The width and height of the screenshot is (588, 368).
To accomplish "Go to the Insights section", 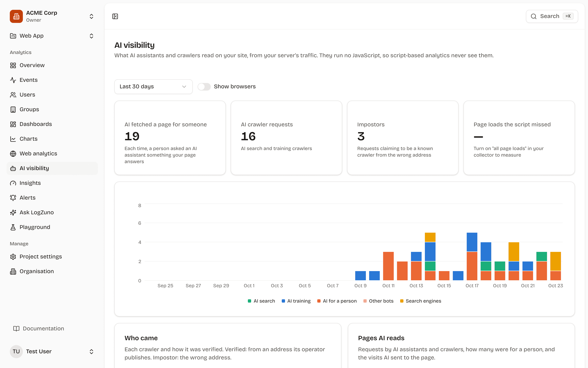I will pyautogui.click(x=52, y=183).
